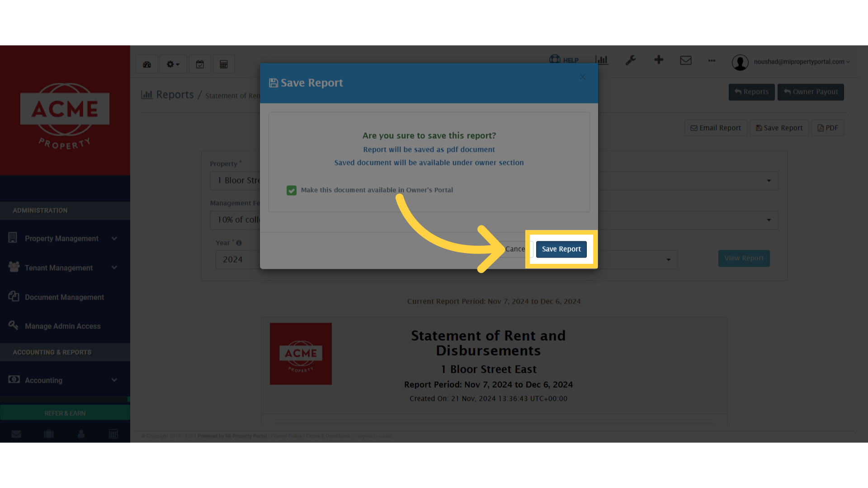The width and height of the screenshot is (868, 488).
Task: Click the Property Management building icon
Action: tap(13, 237)
